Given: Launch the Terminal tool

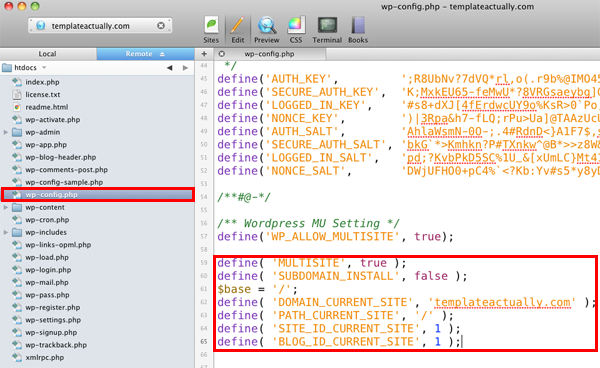Looking at the screenshot, I should coord(327,25).
